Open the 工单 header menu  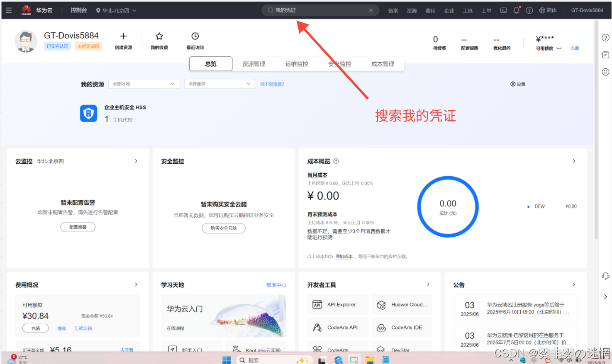click(487, 11)
